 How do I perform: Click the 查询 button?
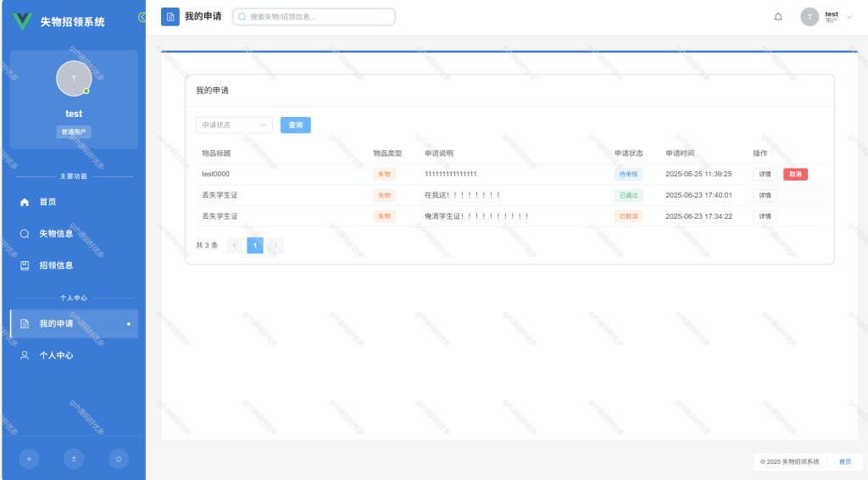(296, 126)
